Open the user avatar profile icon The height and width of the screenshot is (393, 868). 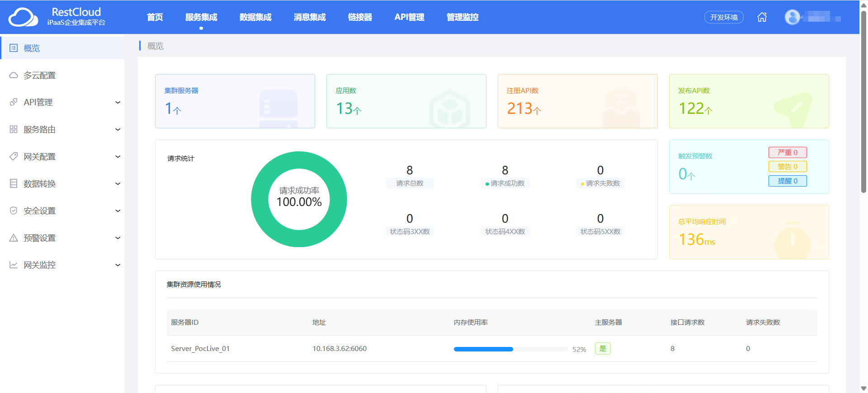coord(792,17)
